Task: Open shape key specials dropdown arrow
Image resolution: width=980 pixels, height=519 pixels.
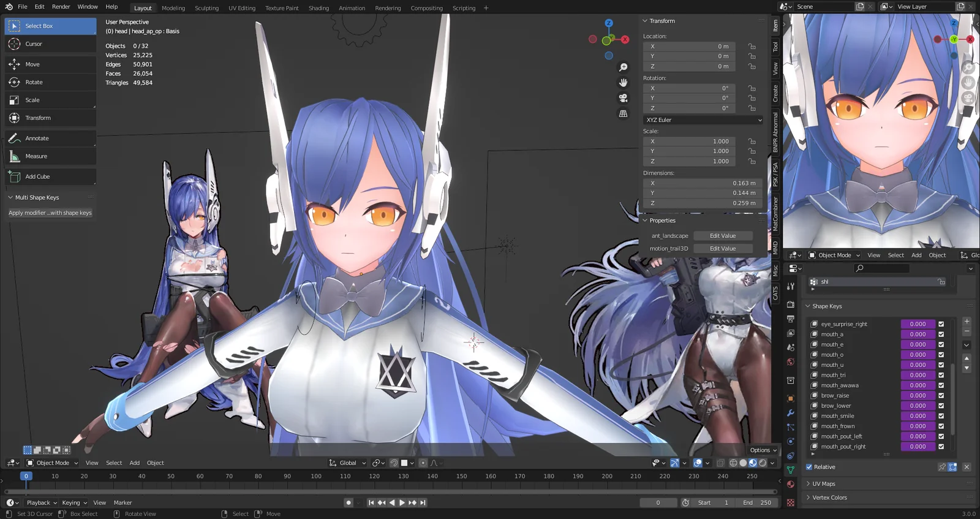Action: coord(967,345)
